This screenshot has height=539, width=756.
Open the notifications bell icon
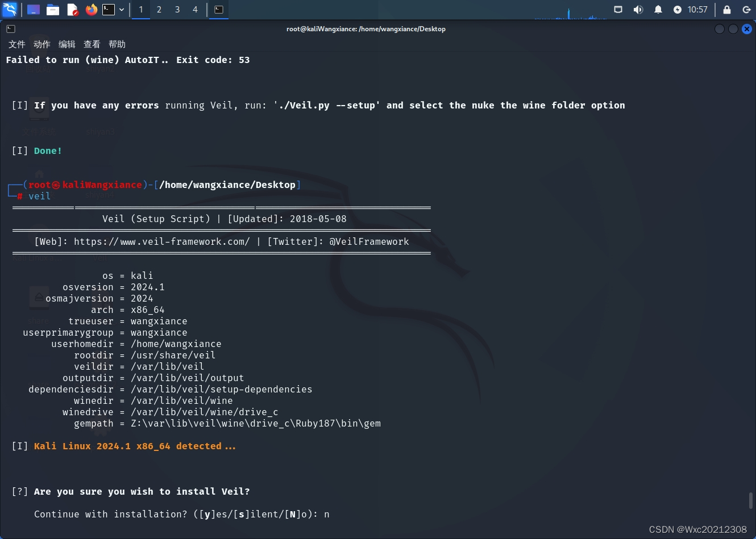pos(658,10)
